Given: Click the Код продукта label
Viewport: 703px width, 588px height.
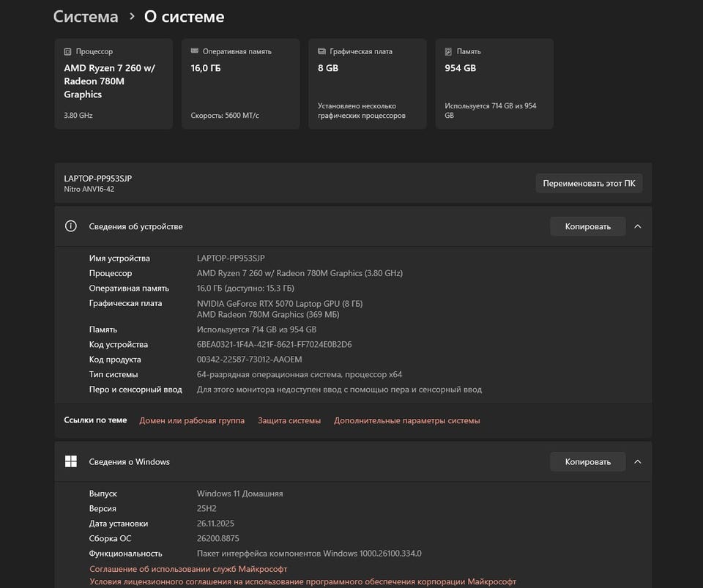Looking at the screenshot, I should [x=115, y=360].
